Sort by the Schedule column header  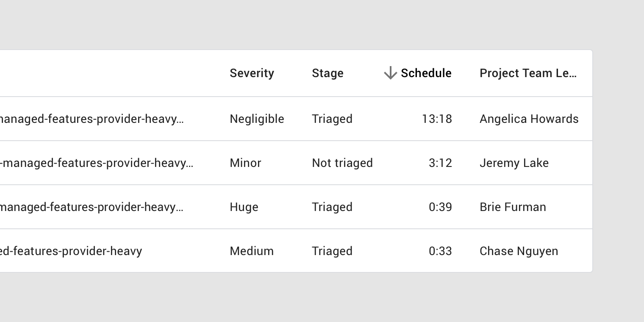[426, 73]
